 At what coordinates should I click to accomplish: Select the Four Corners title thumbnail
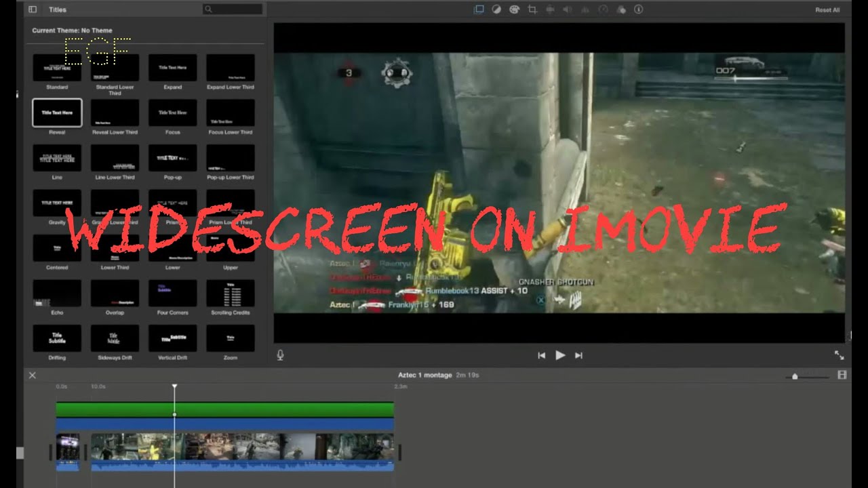173,293
